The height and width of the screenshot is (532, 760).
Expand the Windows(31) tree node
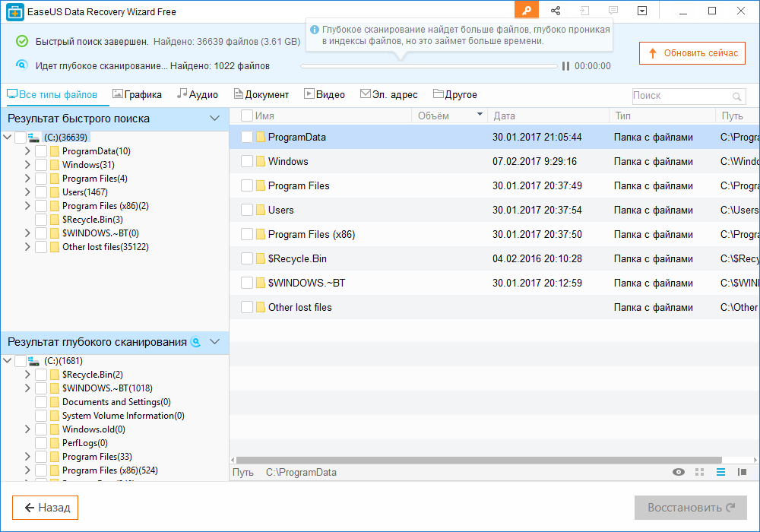pos(27,165)
